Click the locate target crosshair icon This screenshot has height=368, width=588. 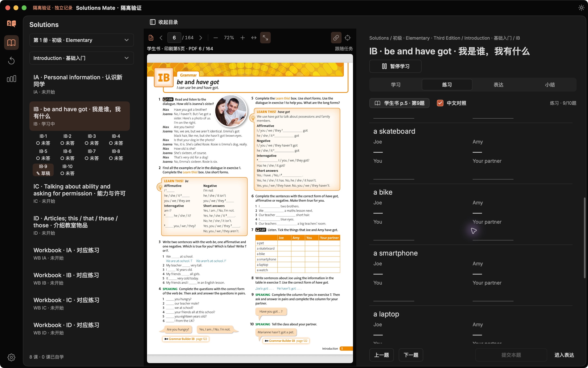348,38
